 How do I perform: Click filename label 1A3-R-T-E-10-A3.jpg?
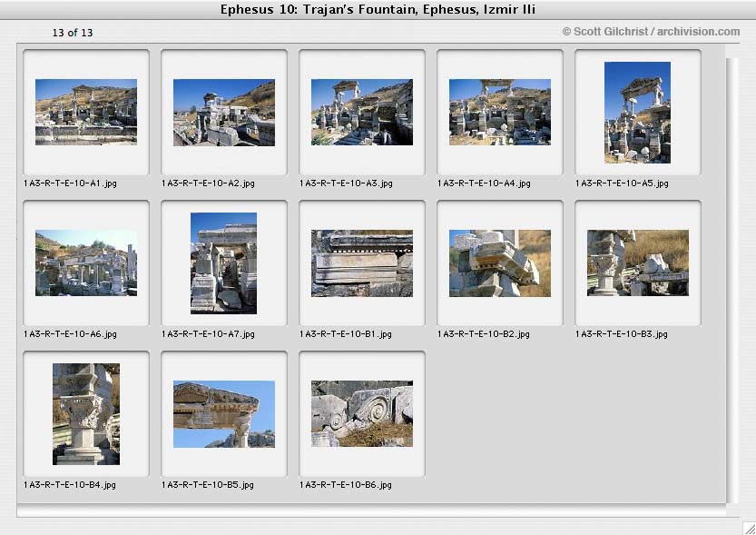coord(346,183)
